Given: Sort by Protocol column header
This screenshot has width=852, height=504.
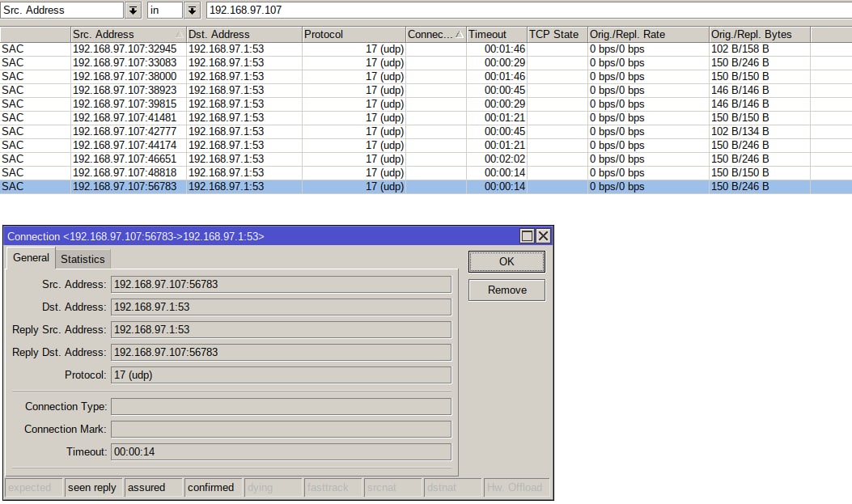Looking at the screenshot, I should click(x=354, y=34).
